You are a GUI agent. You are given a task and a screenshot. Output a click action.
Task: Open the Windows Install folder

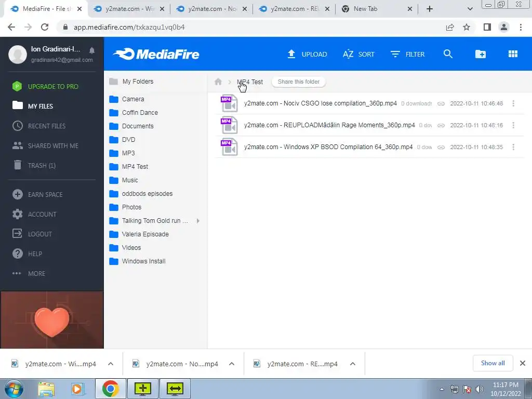coord(137,261)
